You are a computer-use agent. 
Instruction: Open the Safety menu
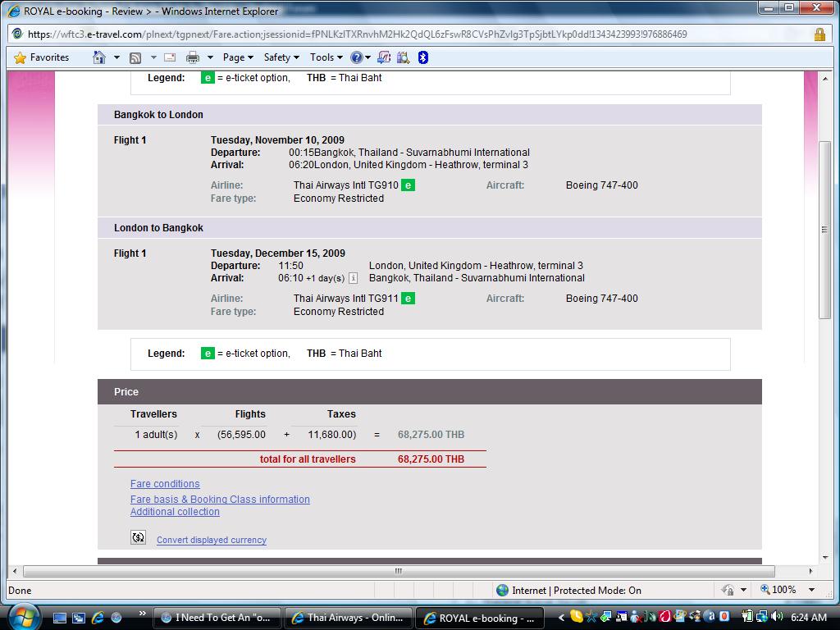coord(281,57)
